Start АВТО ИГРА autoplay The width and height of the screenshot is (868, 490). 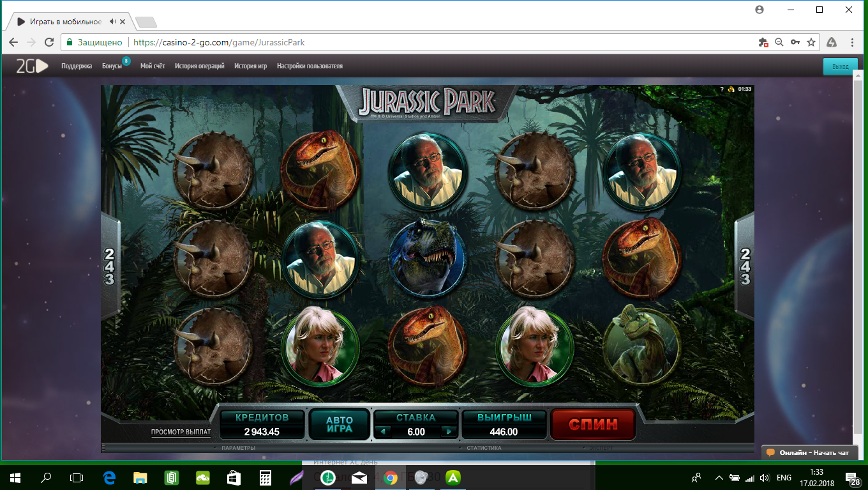pyautogui.click(x=340, y=424)
